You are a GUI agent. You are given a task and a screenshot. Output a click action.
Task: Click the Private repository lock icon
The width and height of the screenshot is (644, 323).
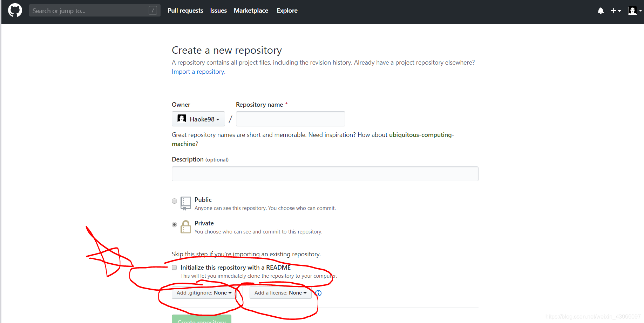click(185, 227)
